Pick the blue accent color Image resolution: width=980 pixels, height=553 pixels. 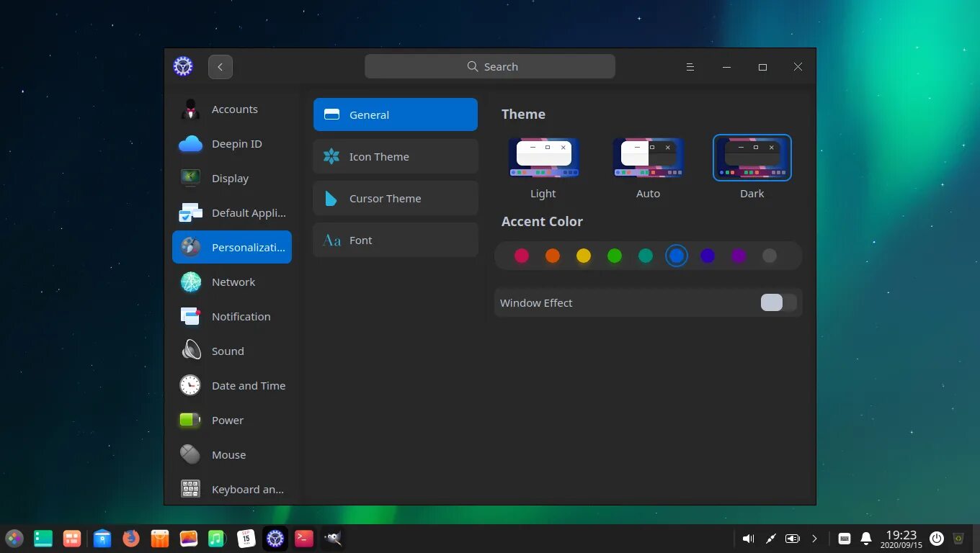tap(677, 256)
